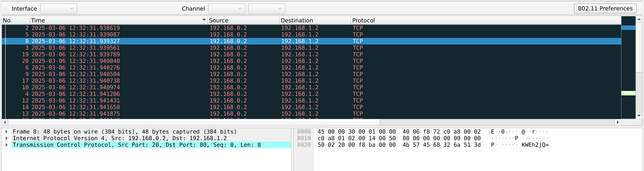Click the horizontal scroll left arrow

pos(5,122)
